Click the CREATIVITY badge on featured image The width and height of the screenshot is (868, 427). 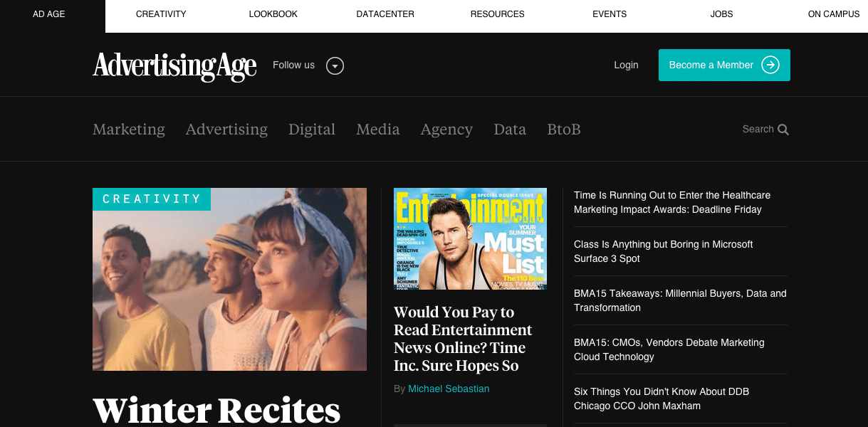(x=152, y=199)
